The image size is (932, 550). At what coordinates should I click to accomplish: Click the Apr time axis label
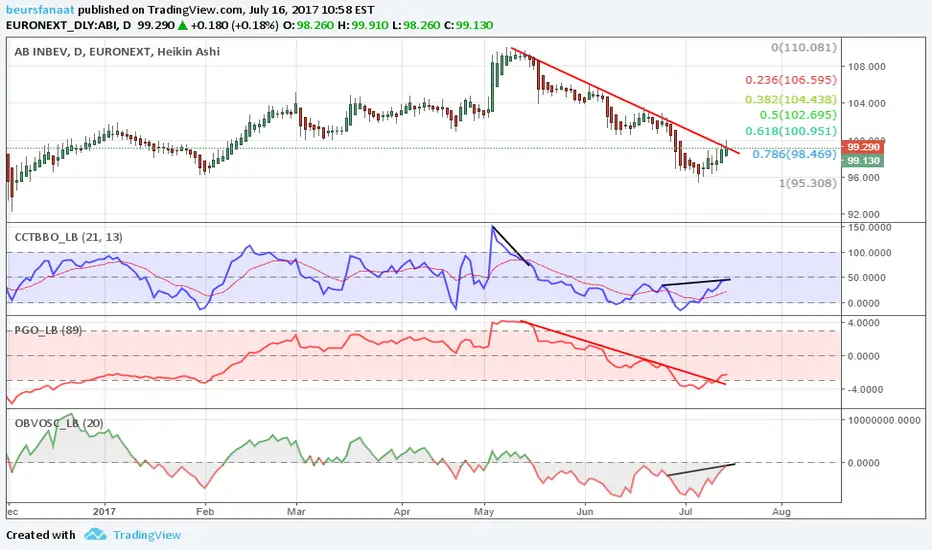click(x=402, y=511)
